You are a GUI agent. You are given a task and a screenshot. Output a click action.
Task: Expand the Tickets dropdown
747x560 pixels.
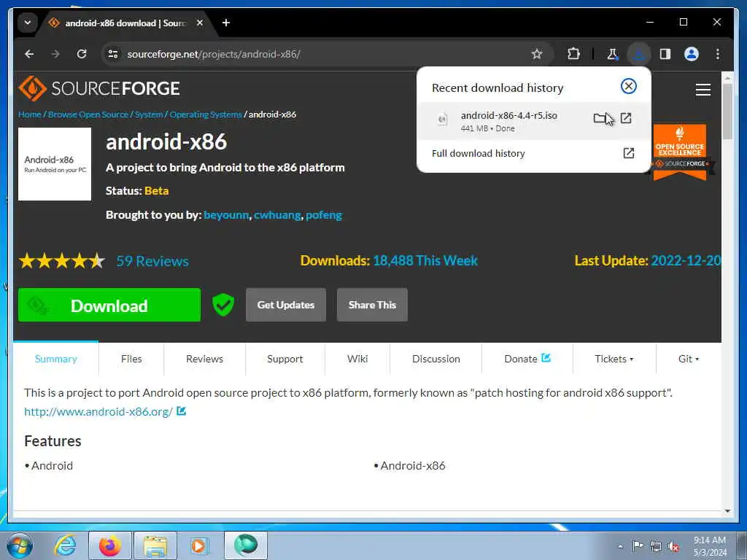pyautogui.click(x=614, y=359)
